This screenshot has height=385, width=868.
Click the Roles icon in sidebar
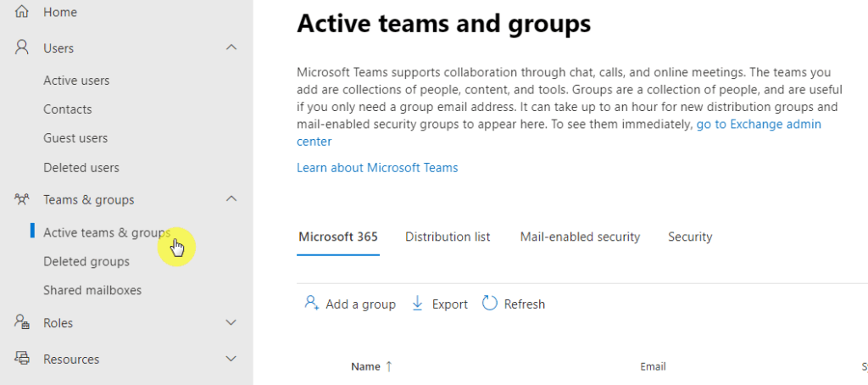pyautogui.click(x=21, y=322)
